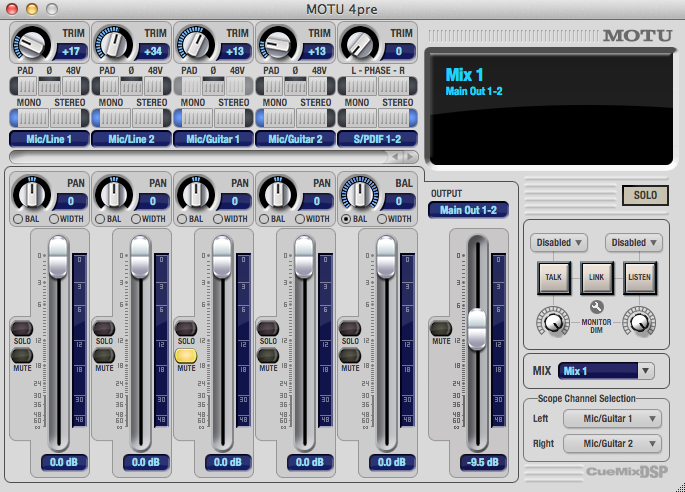Mute the Main Out 1-2 output
Viewport: 685px width, 492px height.
coord(441,328)
